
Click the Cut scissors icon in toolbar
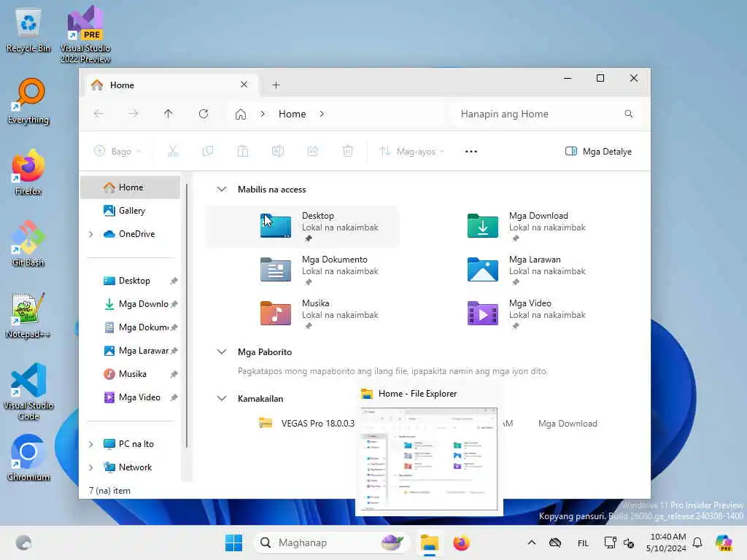[173, 152]
